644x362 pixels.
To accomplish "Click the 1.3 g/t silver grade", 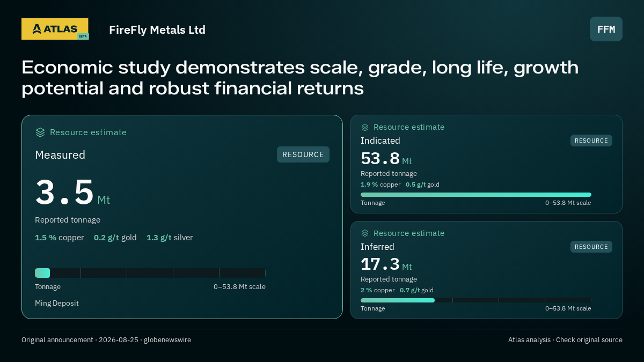I will 170,238.
